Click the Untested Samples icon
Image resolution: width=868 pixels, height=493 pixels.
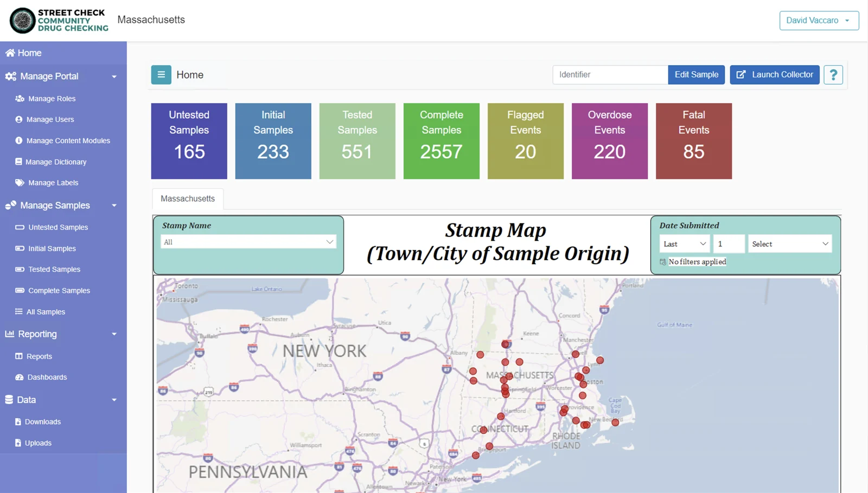(20, 227)
